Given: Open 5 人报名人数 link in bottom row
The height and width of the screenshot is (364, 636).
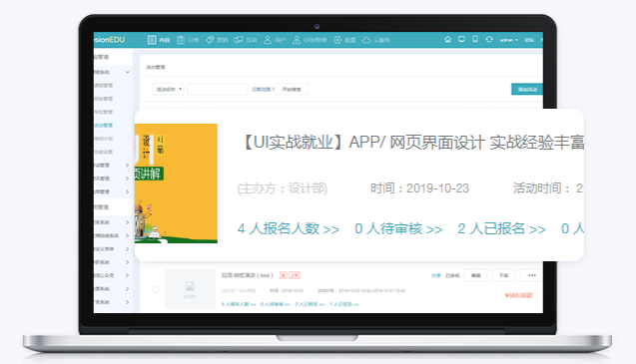Looking at the screenshot, I should click(239, 304).
